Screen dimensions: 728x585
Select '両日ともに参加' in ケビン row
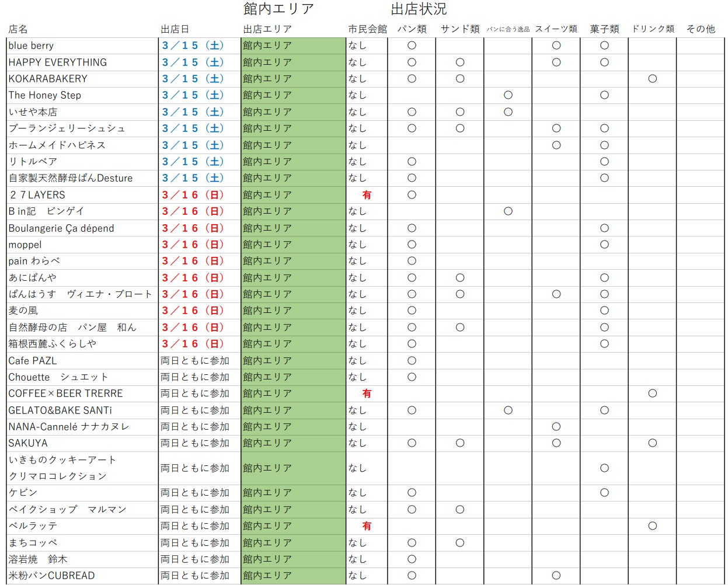[195, 493]
